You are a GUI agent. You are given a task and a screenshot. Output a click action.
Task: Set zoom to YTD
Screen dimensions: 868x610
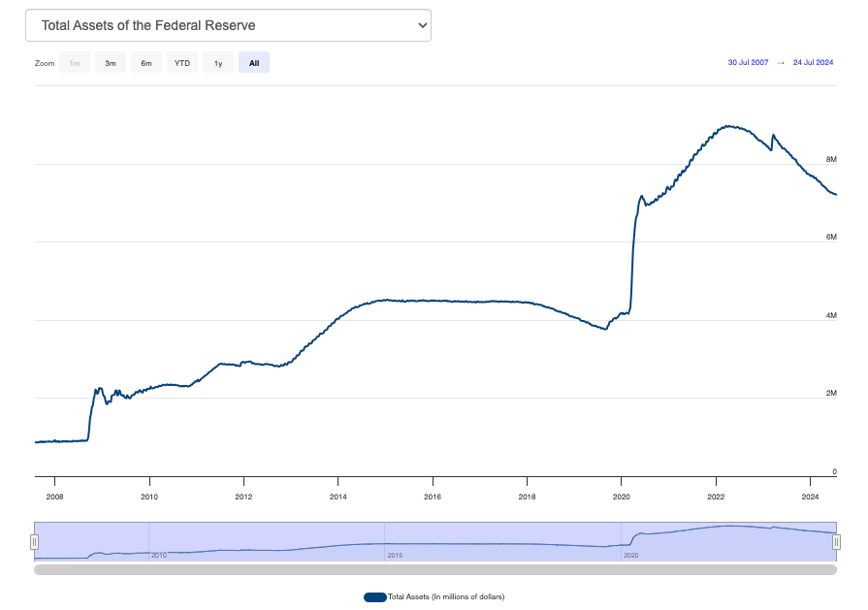click(x=182, y=63)
